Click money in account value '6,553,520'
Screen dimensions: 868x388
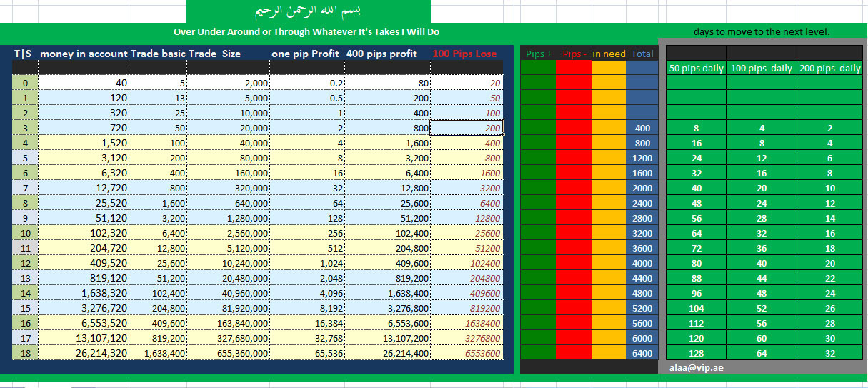84,323
